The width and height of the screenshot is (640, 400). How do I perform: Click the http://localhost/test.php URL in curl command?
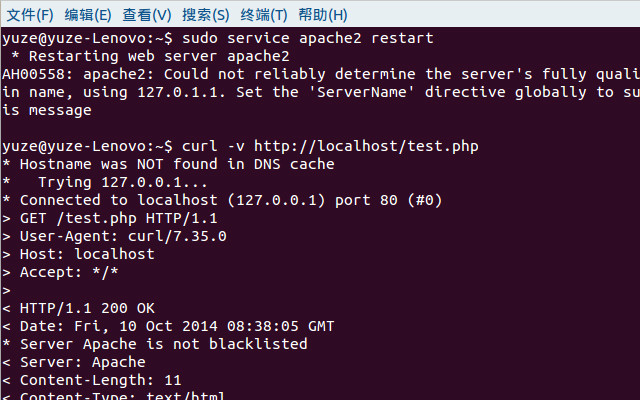366,146
